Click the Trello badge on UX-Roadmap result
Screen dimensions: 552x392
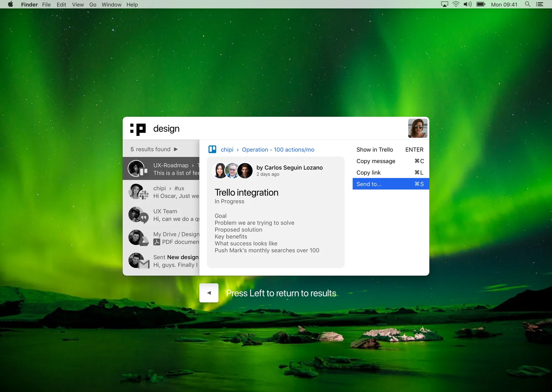click(144, 172)
